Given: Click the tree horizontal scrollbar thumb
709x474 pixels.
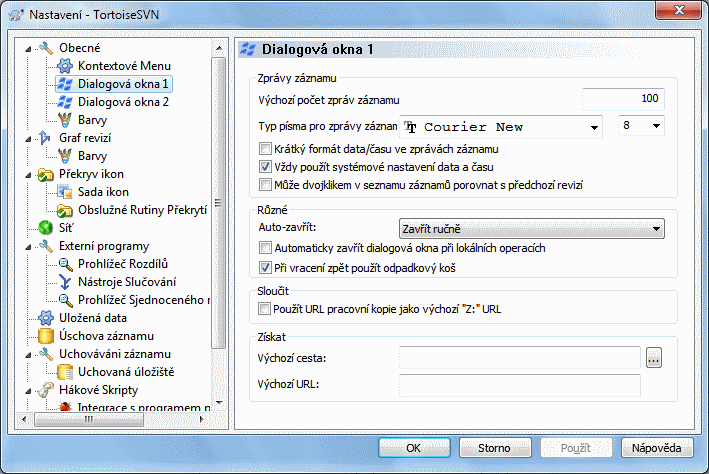Looking at the screenshot, I should [89, 419].
